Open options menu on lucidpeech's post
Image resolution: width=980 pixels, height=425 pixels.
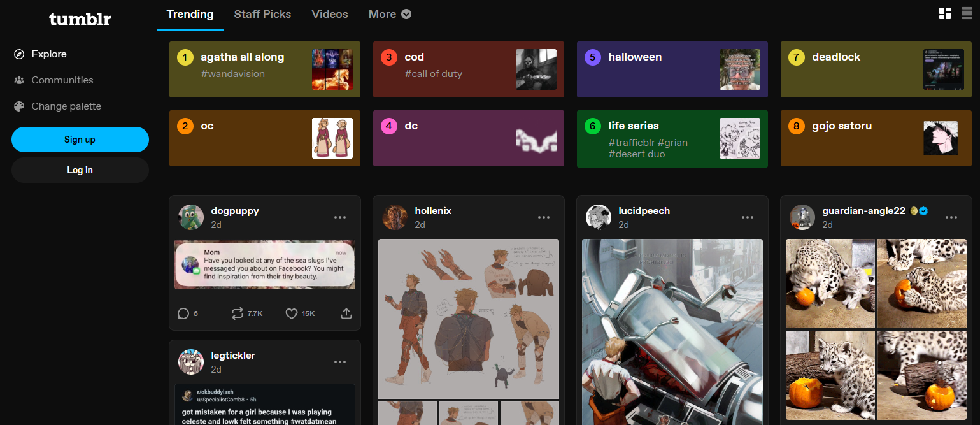[x=748, y=217]
